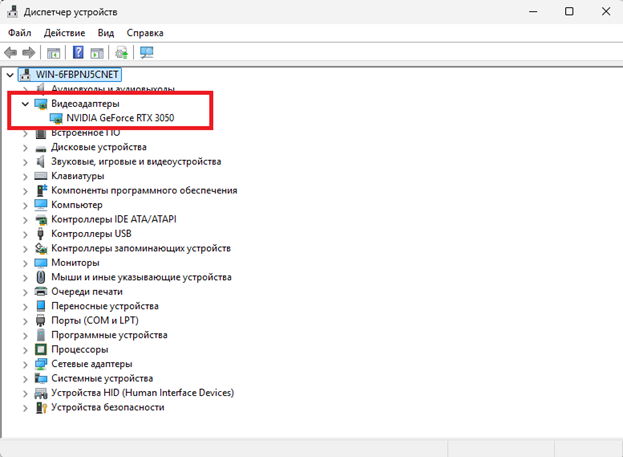Collapse the WIN-6FBPNJ5CNET root node chevron
The image size is (623, 457).
[10, 75]
